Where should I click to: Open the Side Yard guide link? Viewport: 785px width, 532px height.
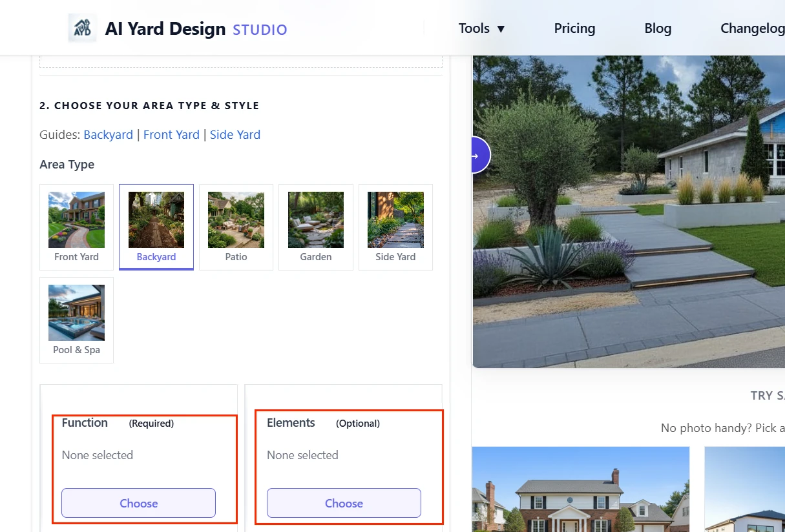(235, 134)
